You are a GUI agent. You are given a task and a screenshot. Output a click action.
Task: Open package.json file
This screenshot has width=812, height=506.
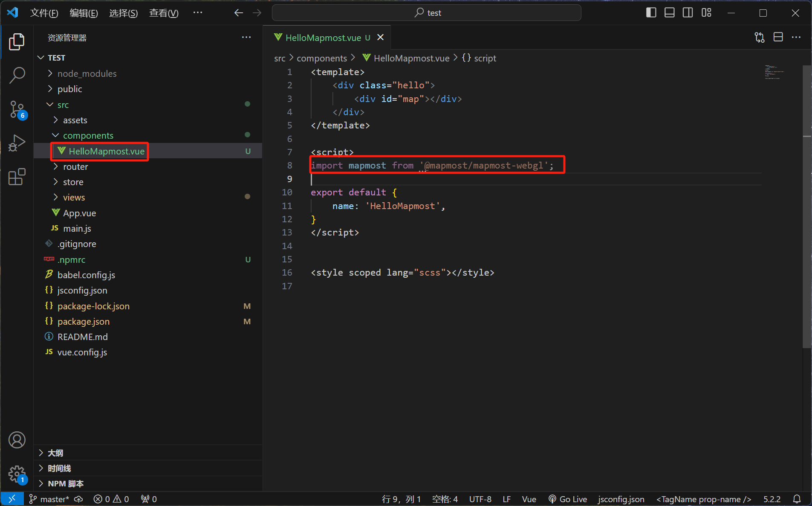(148, 321)
